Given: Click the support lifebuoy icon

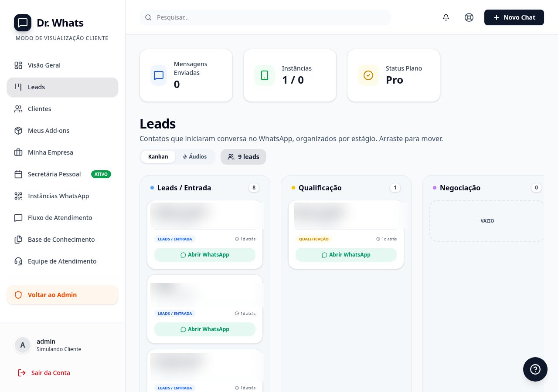Looking at the screenshot, I should click(x=469, y=17).
